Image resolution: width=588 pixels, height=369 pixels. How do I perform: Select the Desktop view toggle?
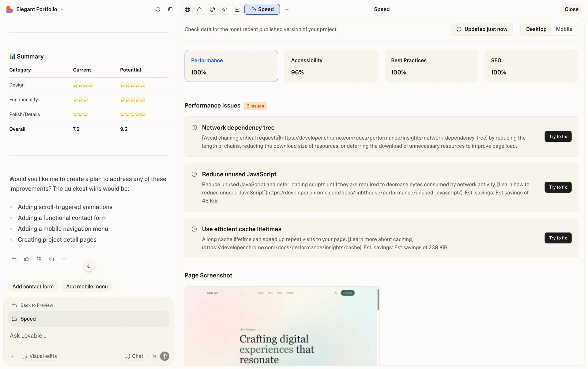(x=536, y=29)
